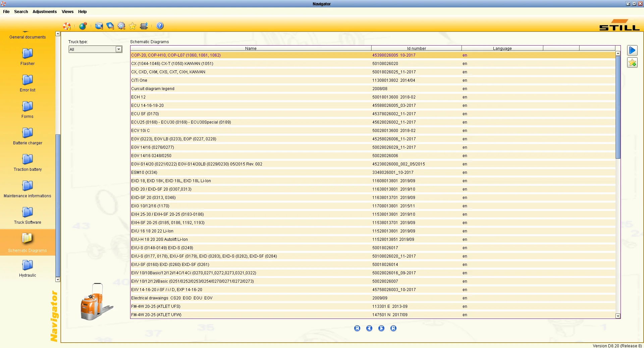Open the Maintenance informations sidebar folder

pyautogui.click(x=28, y=189)
